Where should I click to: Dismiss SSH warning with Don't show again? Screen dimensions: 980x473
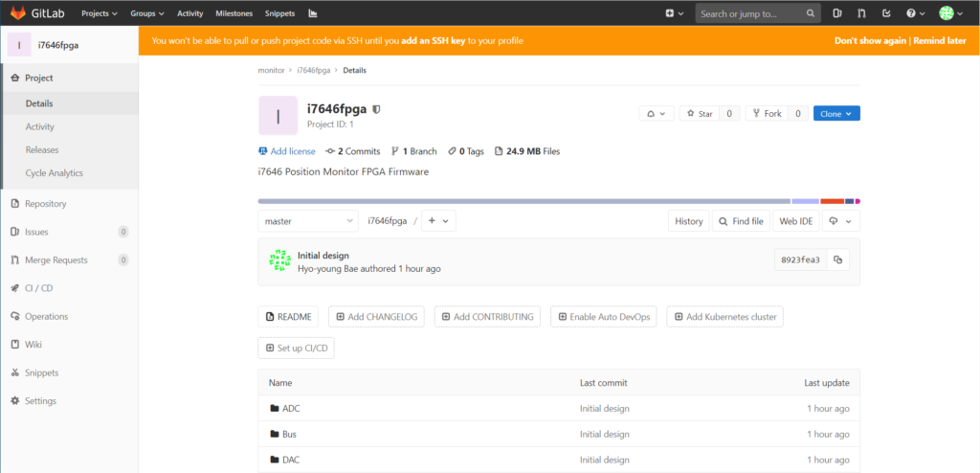click(x=870, y=41)
